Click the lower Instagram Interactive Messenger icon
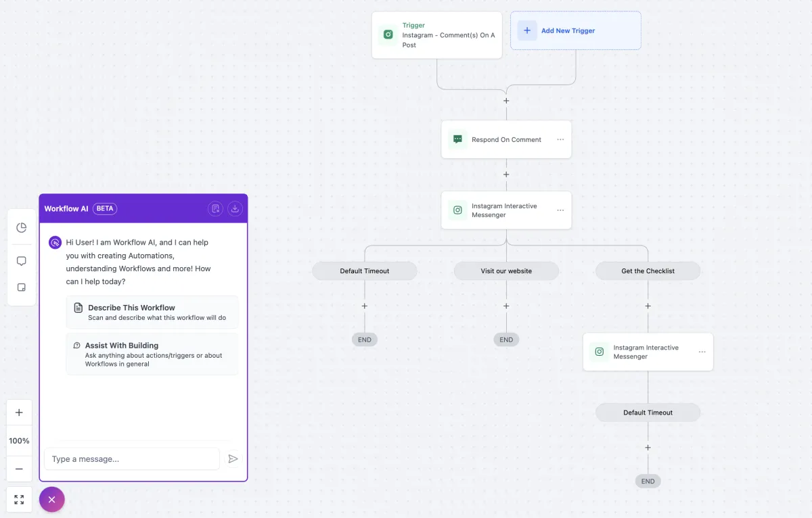Screen dimensions: 812x518 (600, 352)
